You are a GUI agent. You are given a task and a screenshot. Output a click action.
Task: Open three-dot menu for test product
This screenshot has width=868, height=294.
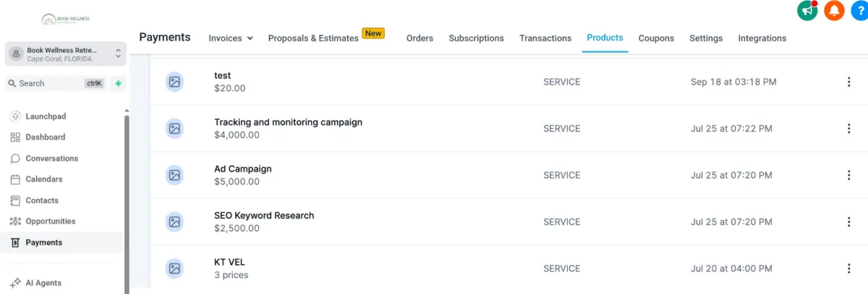(x=848, y=83)
